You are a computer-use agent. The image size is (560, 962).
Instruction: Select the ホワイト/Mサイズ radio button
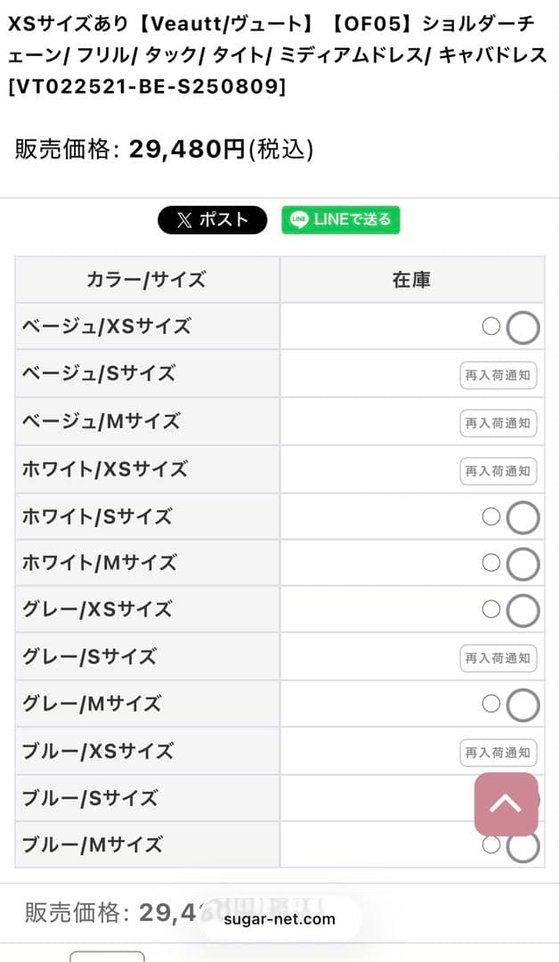click(x=491, y=562)
